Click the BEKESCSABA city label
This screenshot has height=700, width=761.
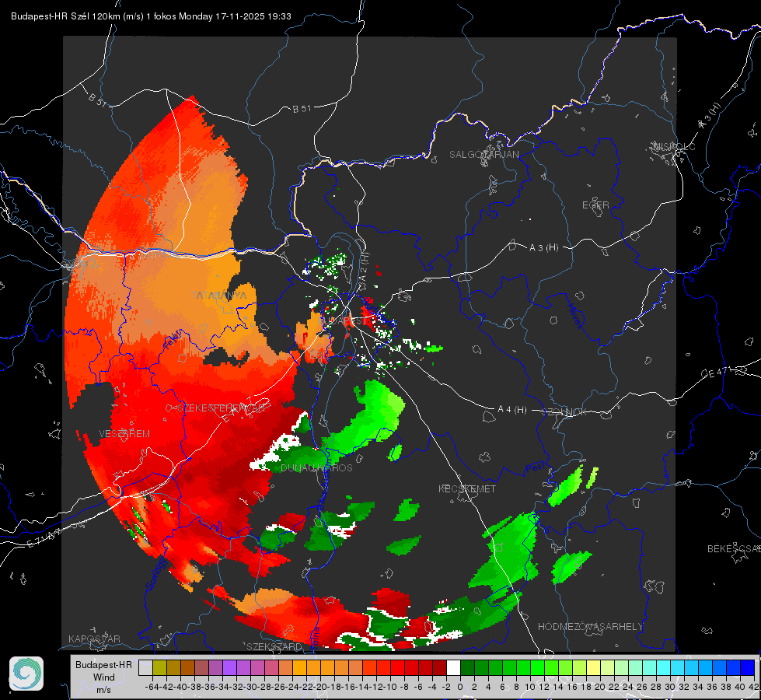(x=734, y=548)
